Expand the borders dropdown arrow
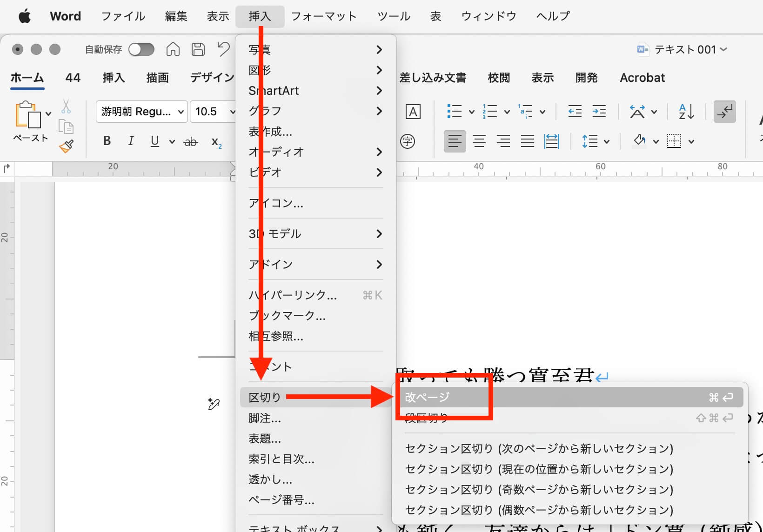This screenshot has height=532, width=763. point(691,141)
